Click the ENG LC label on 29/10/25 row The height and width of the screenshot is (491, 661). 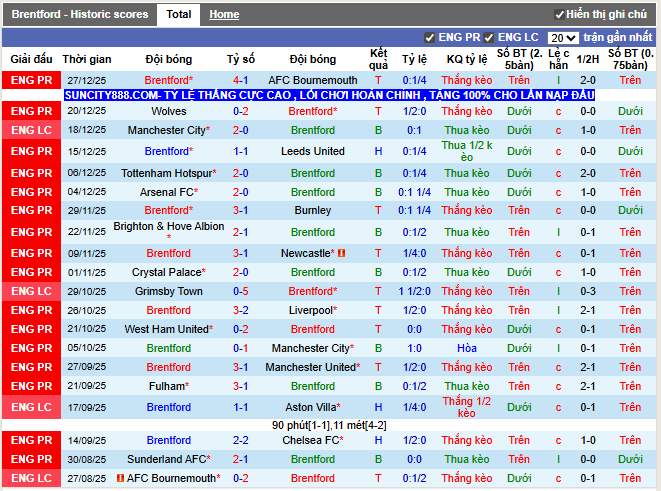click(32, 291)
